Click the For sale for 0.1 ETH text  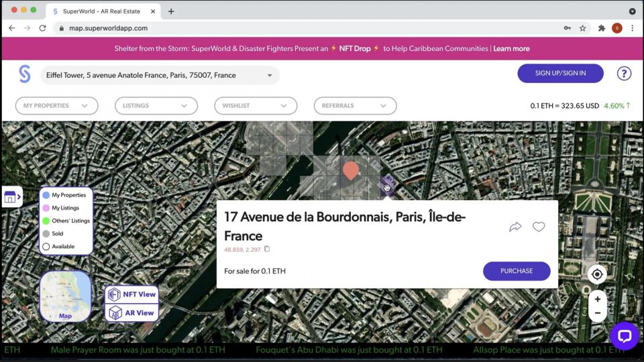pyautogui.click(x=255, y=271)
